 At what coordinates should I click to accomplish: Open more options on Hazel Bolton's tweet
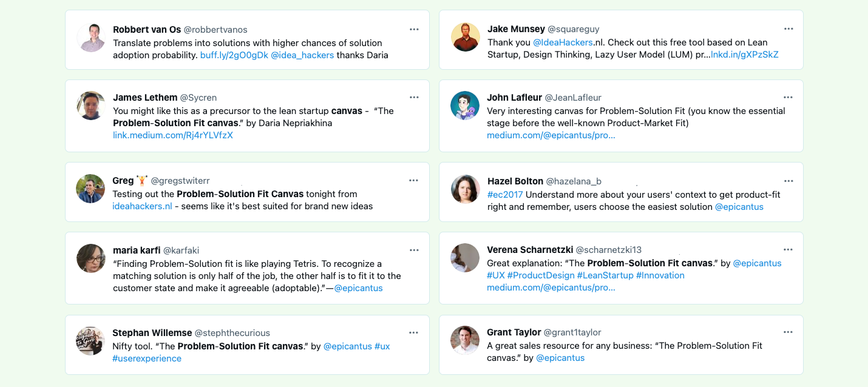tap(788, 181)
